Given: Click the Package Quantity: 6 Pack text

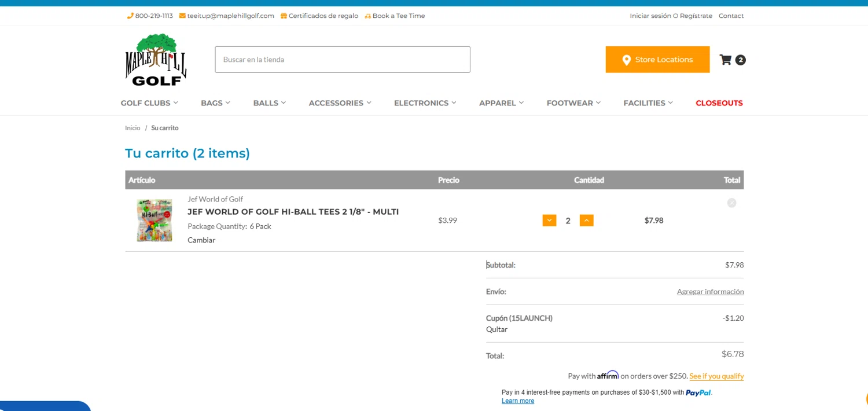Looking at the screenshot, I should tap(229, 226).
